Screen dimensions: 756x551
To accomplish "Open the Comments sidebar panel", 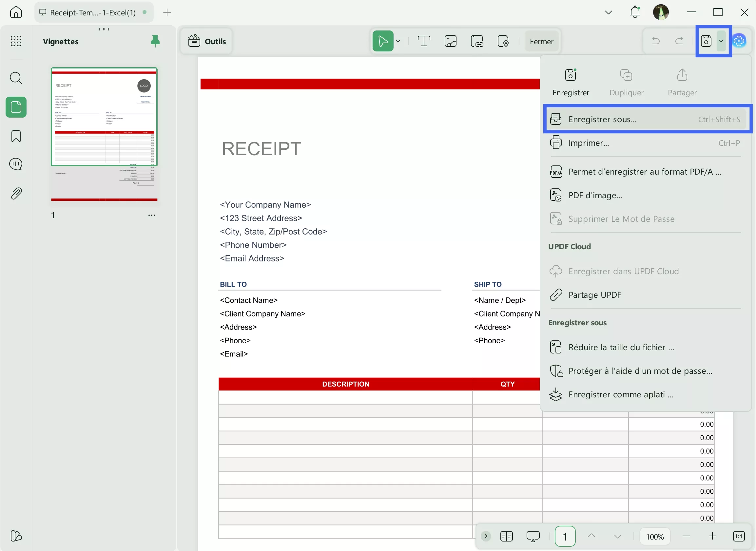I will [16, 164].
